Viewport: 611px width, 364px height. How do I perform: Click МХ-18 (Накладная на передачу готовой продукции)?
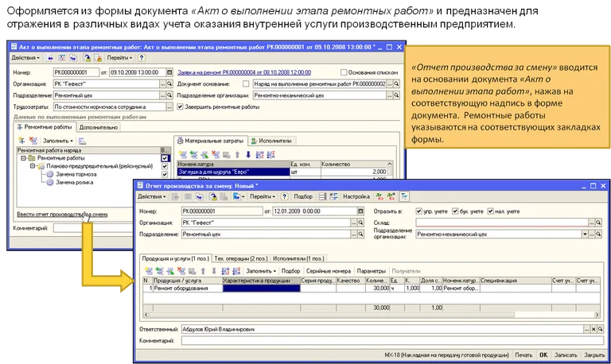coord(446,355)
